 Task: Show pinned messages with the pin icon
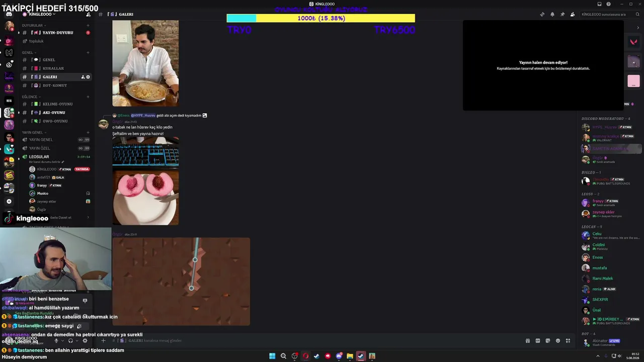click(562, 14)
